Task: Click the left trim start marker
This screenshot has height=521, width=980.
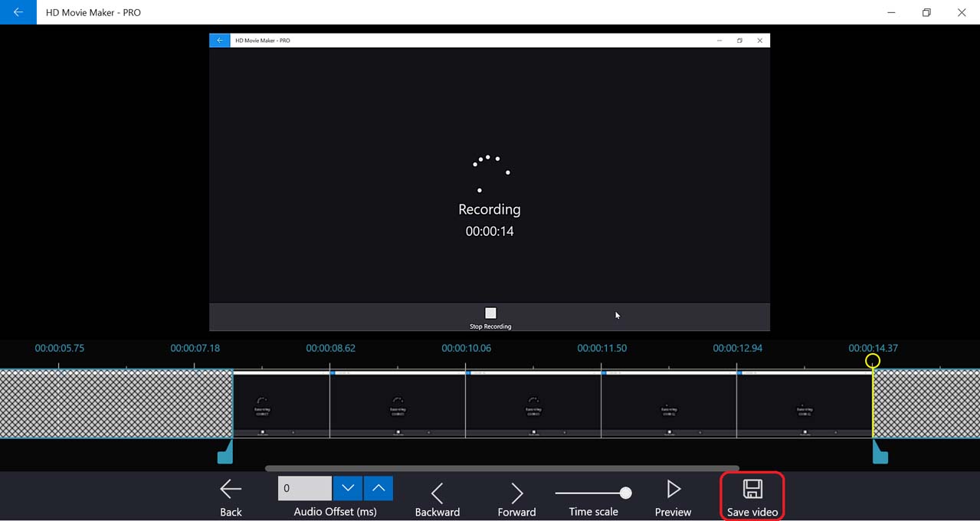Action: click(225, 454)
